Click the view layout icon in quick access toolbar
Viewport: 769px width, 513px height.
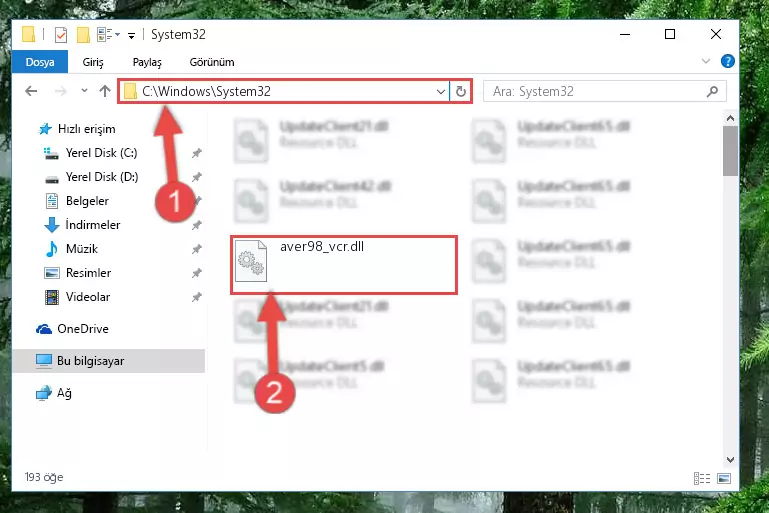click(x=108, y=35)
